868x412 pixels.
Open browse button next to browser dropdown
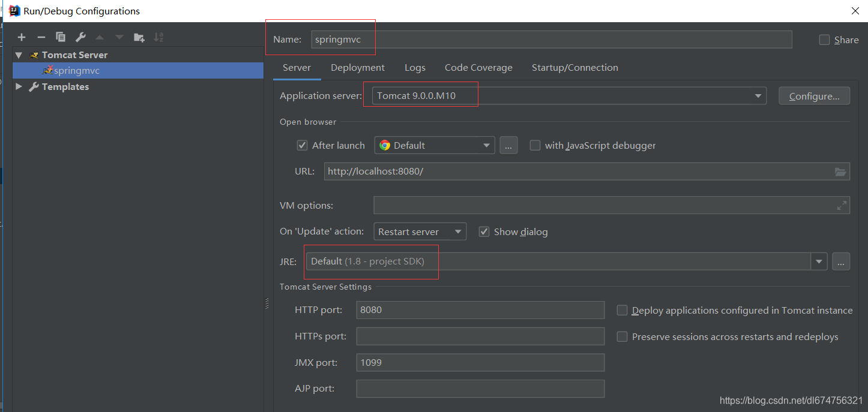(508, 145)
